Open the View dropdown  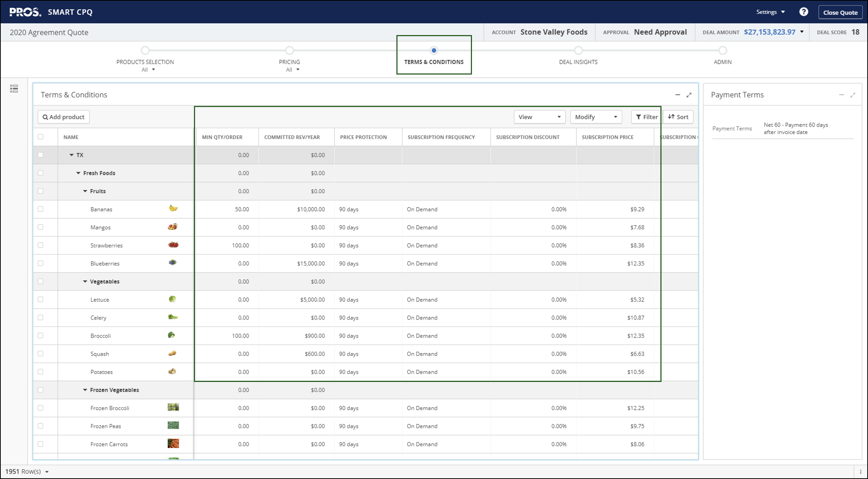[539, 117]
